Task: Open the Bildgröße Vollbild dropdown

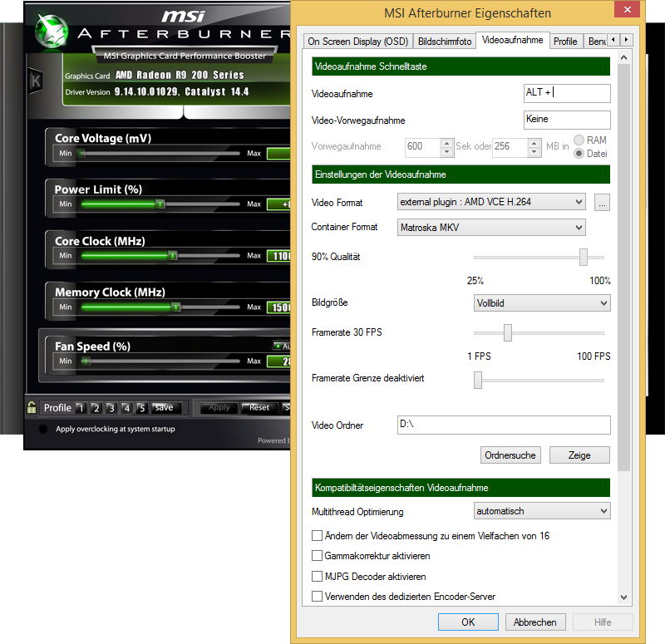Action: click(x=542, y=303)
